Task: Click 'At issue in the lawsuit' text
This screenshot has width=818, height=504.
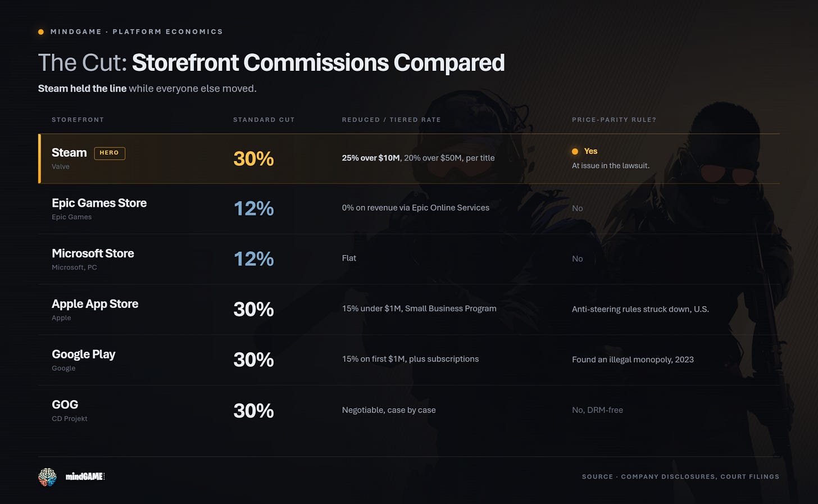Action: [x=611, y=166]
